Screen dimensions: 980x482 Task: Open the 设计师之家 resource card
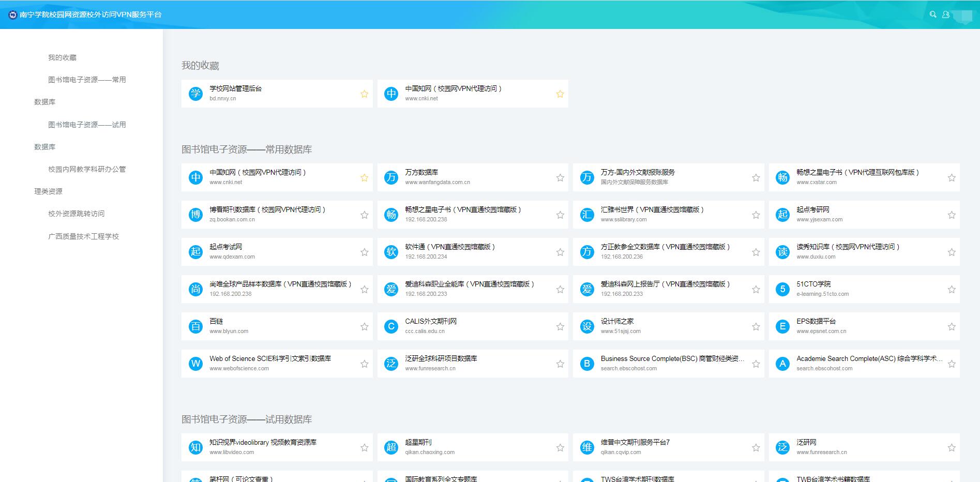point(617,322)
